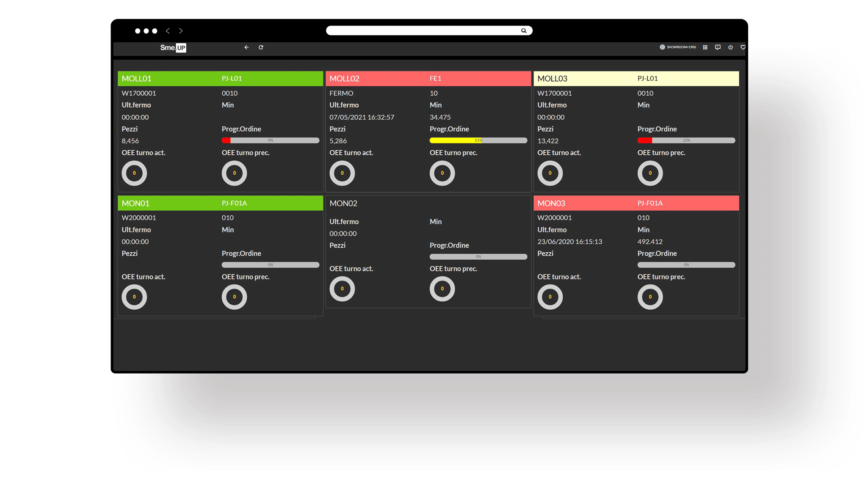The height and width of the screenshot is (479, 868).
Task: Click the Sme.UP logo
Action: 173,48
